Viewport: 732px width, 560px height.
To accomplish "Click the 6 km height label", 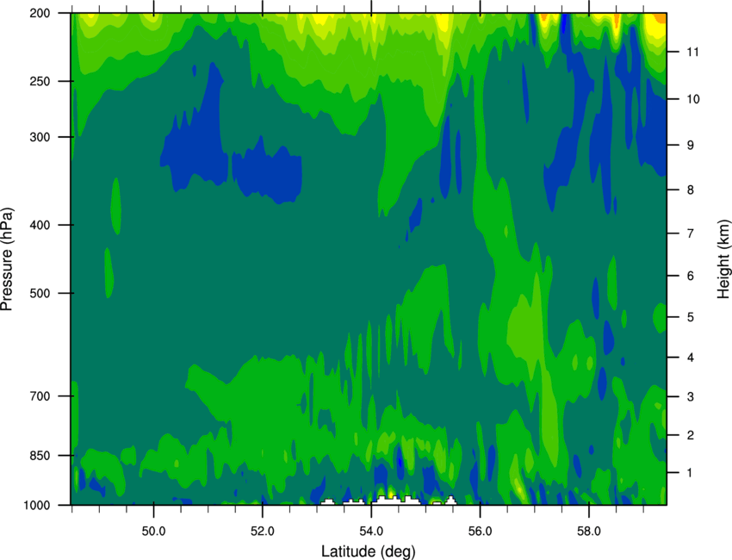I will pyautogui.click(x=690, y=276).
